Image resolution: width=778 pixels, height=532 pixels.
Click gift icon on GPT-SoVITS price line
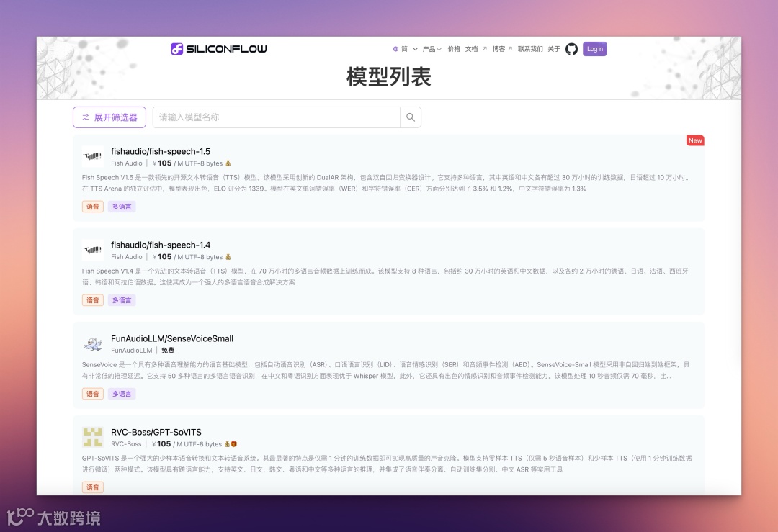(233, 444)
